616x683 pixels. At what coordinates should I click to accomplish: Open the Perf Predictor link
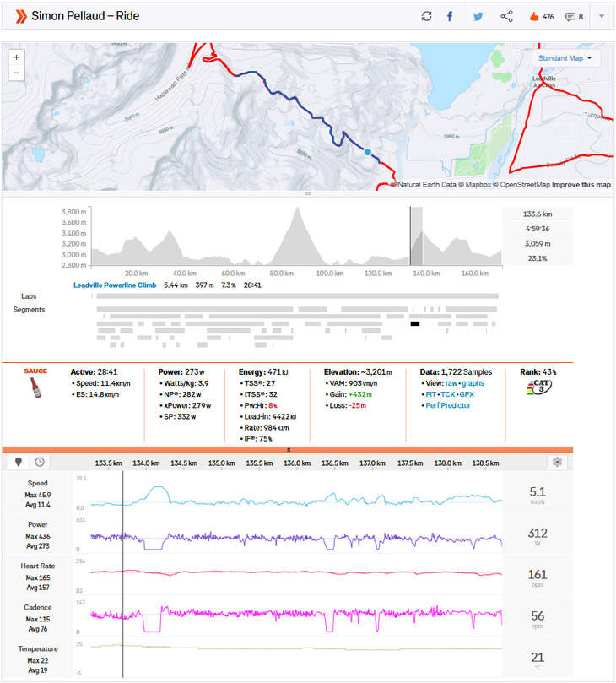pyautogui.click(x=449, y=405)
